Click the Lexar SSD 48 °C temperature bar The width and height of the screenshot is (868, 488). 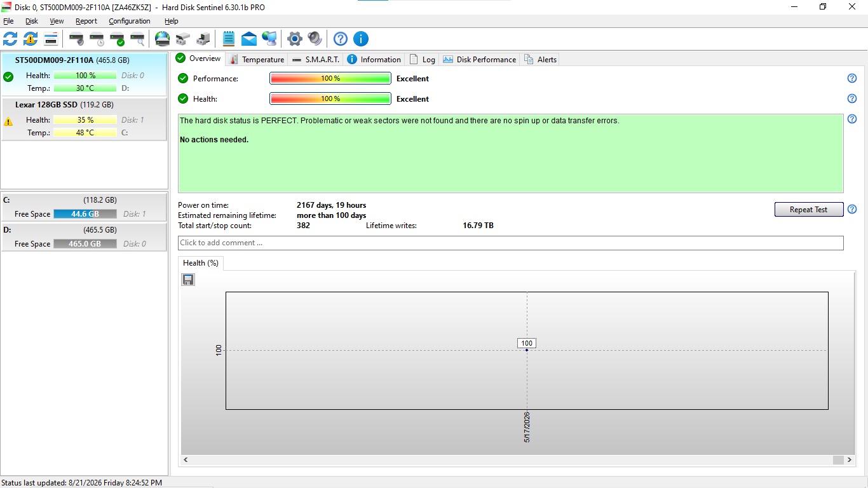click(85, 133)
